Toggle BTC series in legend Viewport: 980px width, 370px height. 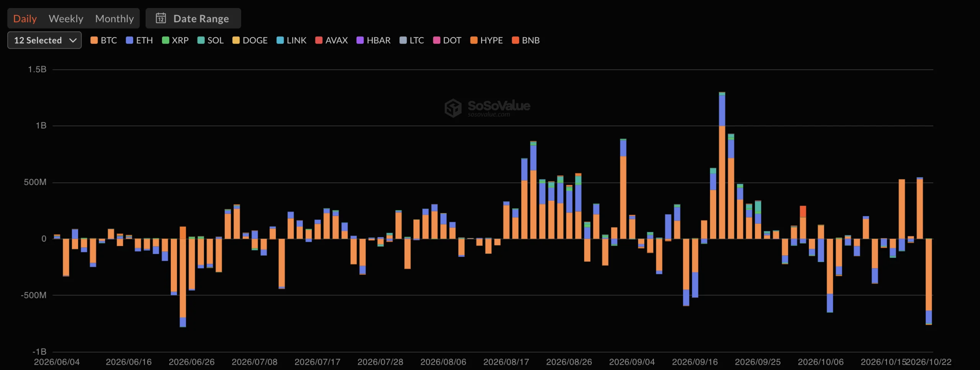point(104,40)
